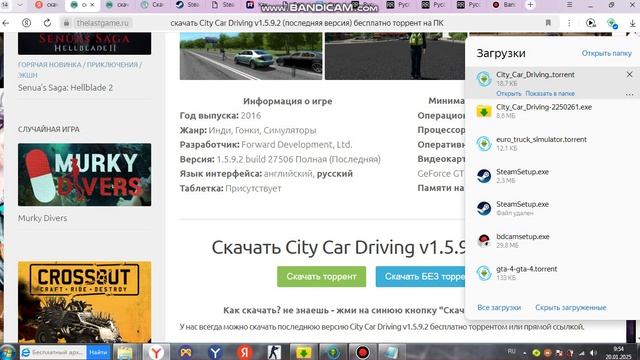Open the blue Y taskbar icon

tap(215, 352)
